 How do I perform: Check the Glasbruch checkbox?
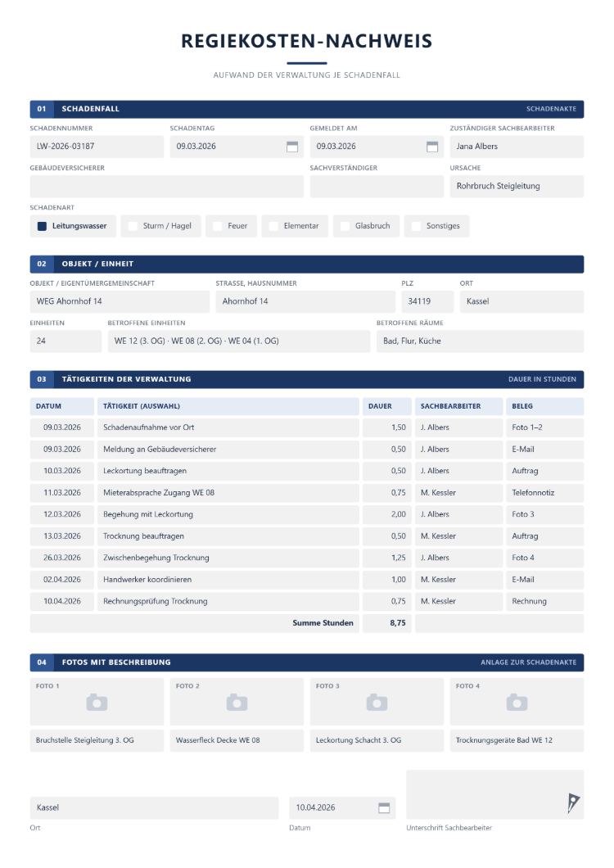(x=345, y=226)
